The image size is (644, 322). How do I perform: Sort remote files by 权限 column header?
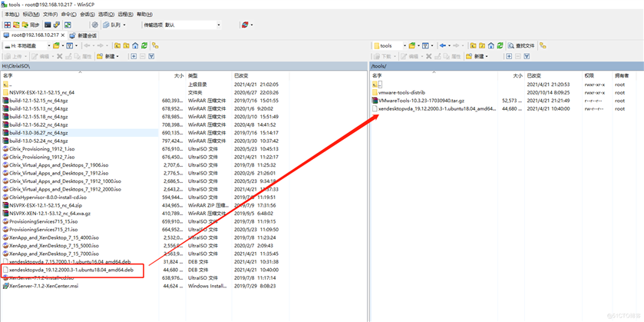click(597, 76)
